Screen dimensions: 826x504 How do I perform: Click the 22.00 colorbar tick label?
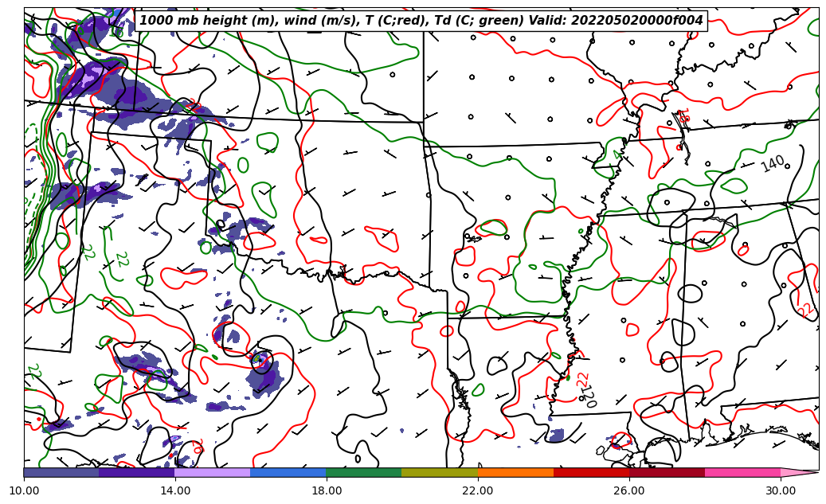[478, 490]
